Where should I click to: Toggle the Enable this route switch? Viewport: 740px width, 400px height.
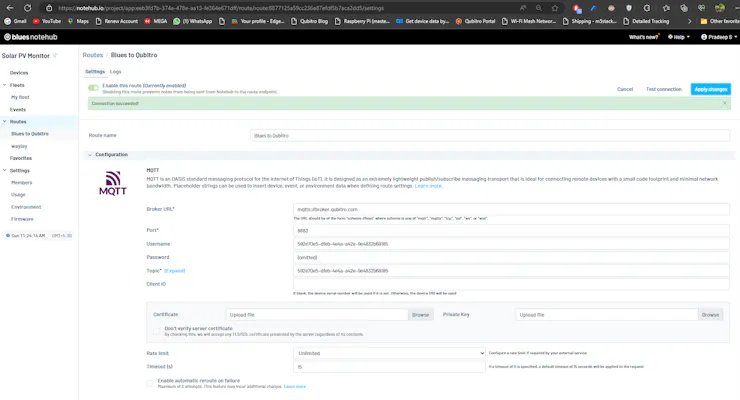[x=93, y=87]
